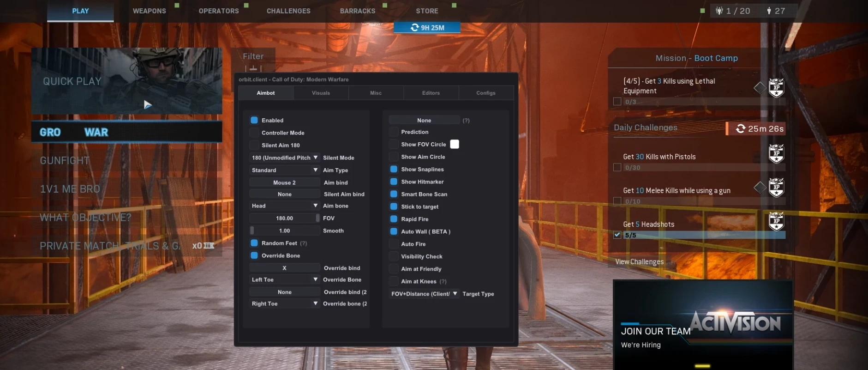The height and width of the screenshot is (370, 868).
Task: Click the diamond icon beside Melee Kills challenge
Action: pyautogui.click(x=760, y=187)
